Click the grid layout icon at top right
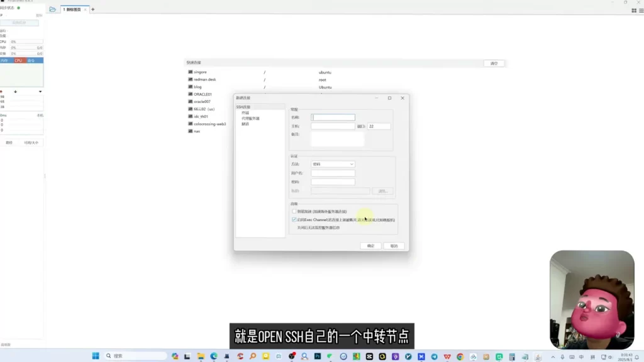The width and height of the screenshot is (644, 362). point(634,11)
